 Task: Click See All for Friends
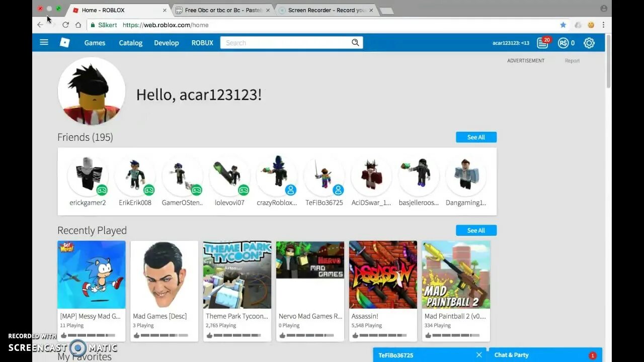476,137
